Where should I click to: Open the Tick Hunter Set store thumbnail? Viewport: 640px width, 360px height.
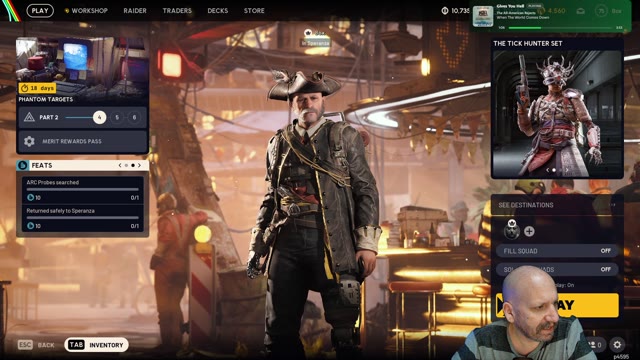pos(557,113)
